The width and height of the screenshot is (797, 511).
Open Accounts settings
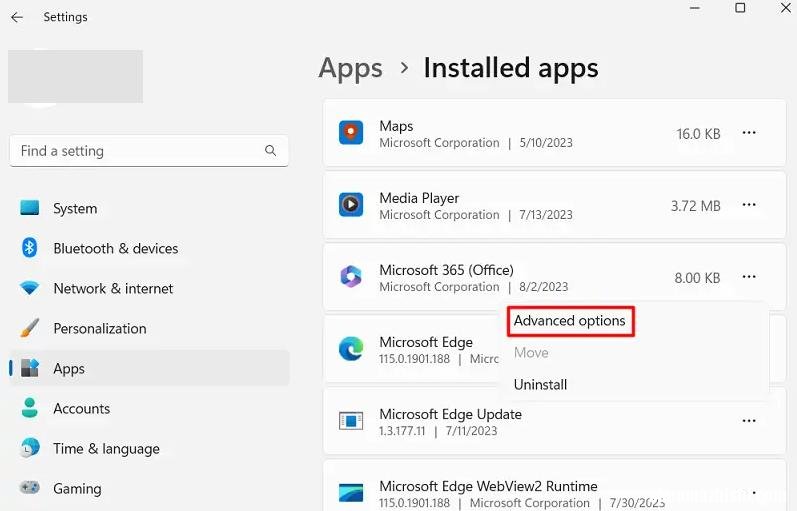(149, 408)
